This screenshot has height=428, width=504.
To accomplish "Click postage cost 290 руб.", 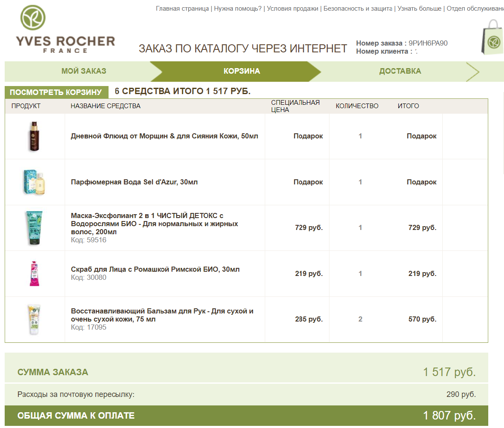I will 461,394.
